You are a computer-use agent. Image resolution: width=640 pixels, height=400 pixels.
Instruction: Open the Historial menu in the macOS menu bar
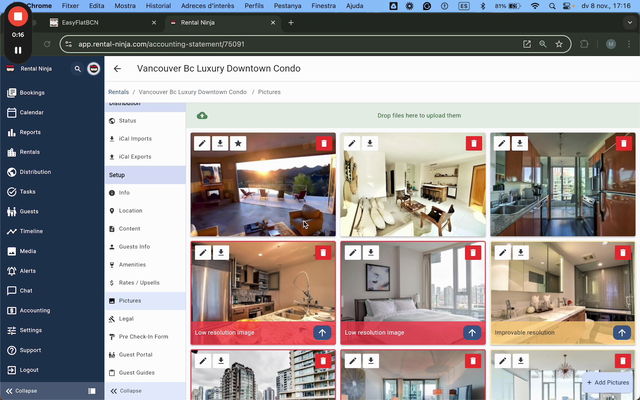tap(158, 6)
